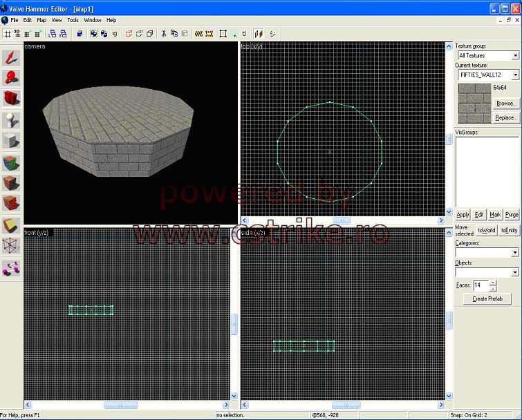Pick the Block creation tool

pyautogui.click(x=11, y=141)
